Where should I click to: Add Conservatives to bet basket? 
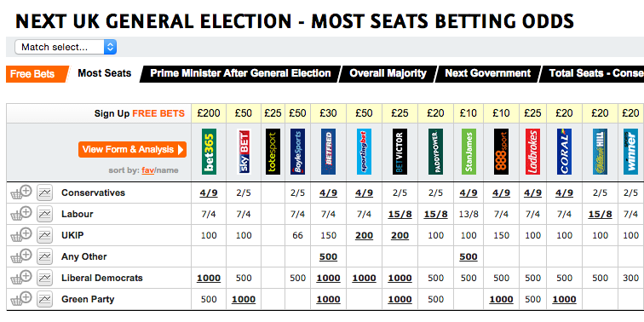(x=21, y=193)
